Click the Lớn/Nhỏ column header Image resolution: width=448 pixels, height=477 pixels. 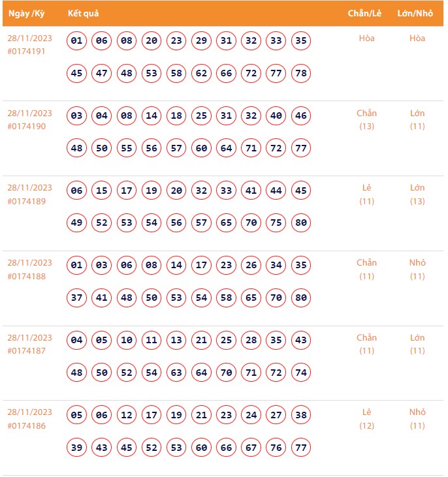417,14
